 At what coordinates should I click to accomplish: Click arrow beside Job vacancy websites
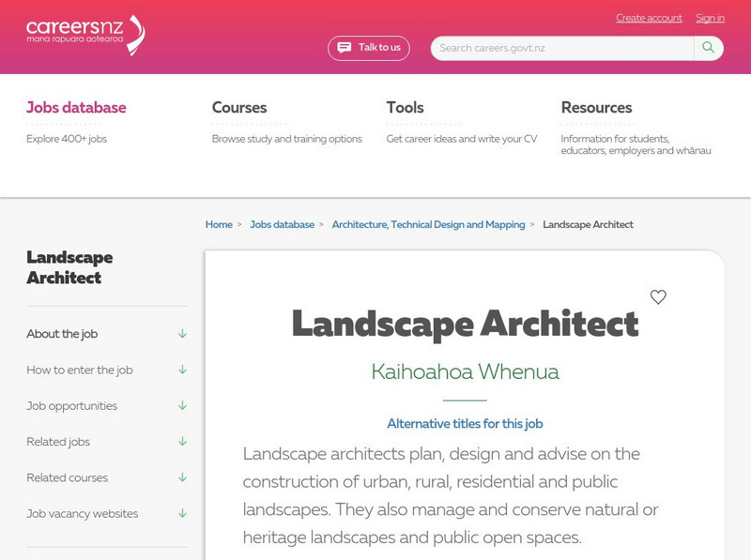coord(182,514)
